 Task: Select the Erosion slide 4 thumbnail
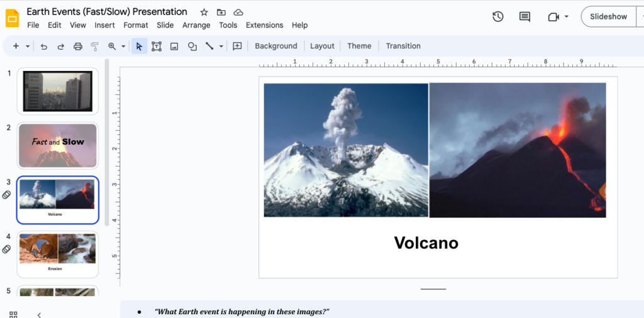(x=57, y=254)
